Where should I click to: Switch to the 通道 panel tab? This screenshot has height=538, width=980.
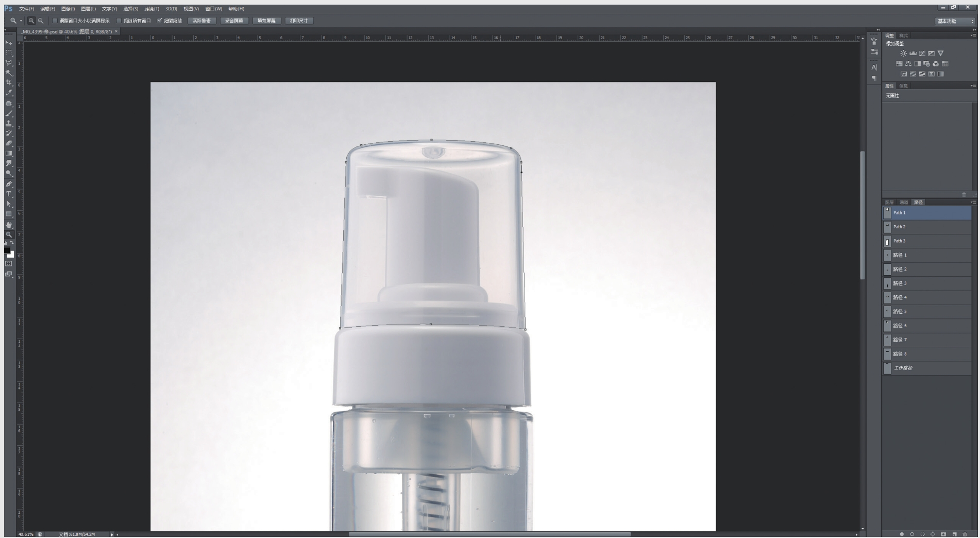click(904, 202)
